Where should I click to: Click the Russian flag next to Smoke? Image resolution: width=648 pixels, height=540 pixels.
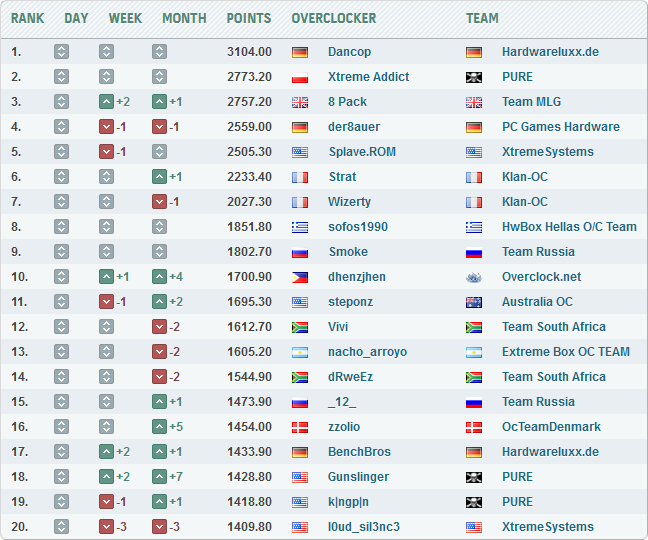point(300,252)
